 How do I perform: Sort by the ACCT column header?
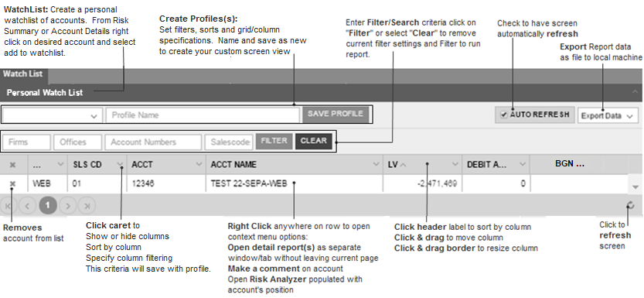pyautogui.click(x=142, y=164)
